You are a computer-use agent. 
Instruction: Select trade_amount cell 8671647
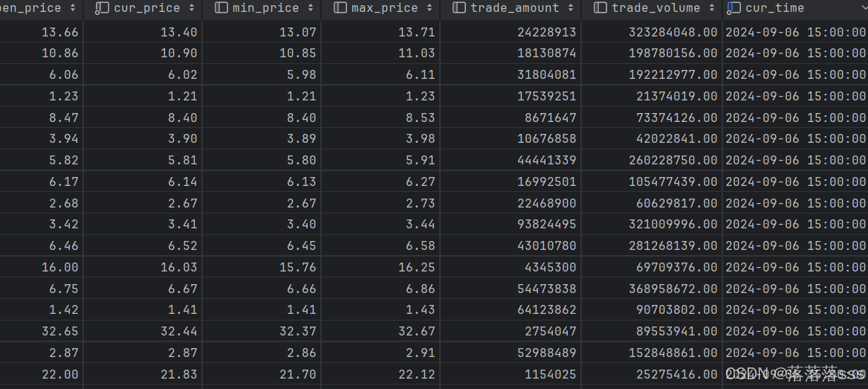click(551, 118)
